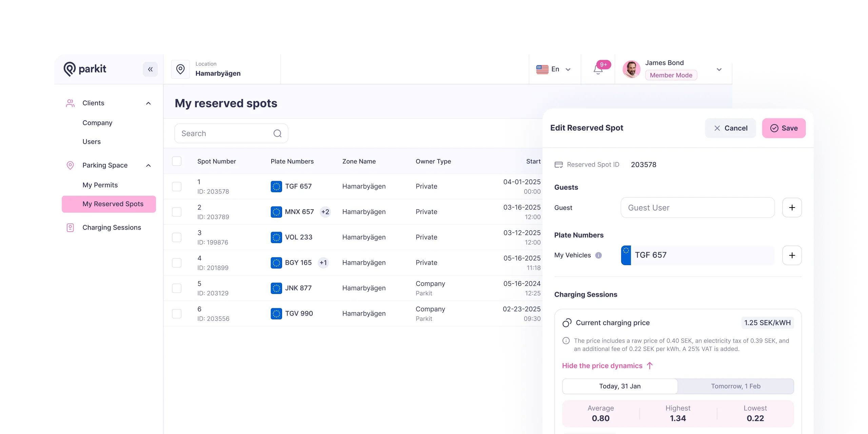Add vehicle plate with plus button
The width and height of the screenshot is (868, 434).
[x=792, y=255]
